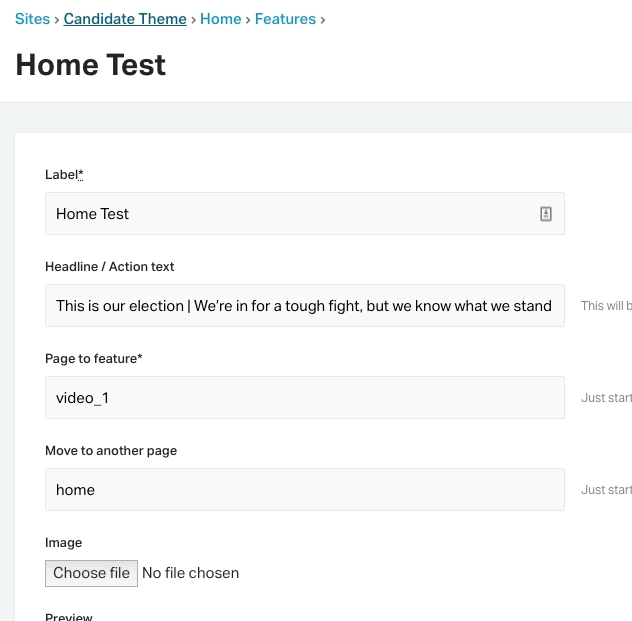The image size is (632, 621).
Task: Click into the Headline / Action text field
Action: tap(304, 306)
